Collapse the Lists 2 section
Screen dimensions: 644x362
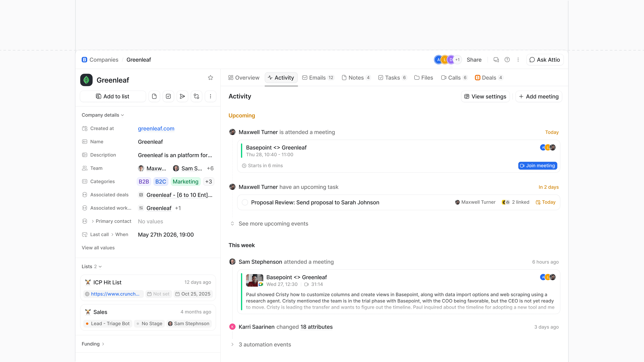92,267
